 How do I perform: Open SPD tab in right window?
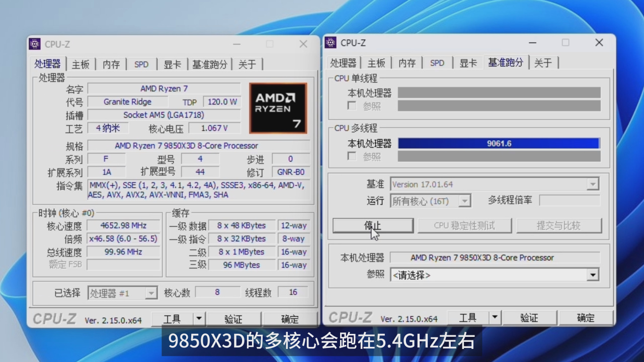(437, 63)
